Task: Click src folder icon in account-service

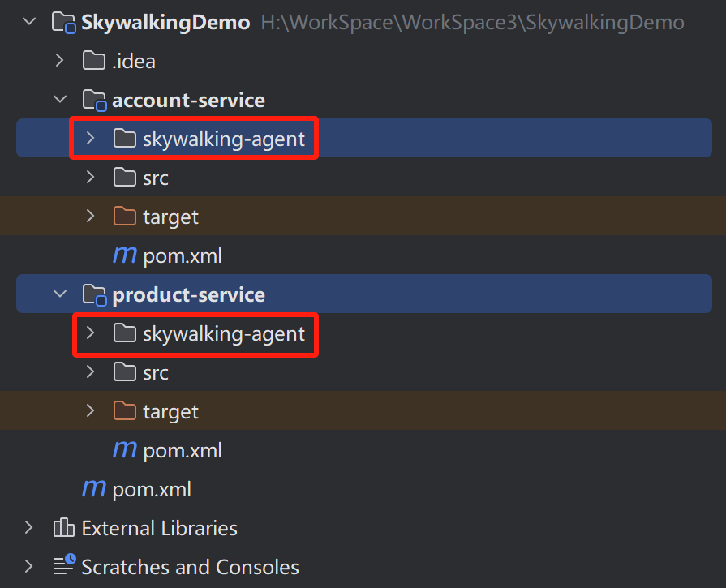Action: point(125,178)
